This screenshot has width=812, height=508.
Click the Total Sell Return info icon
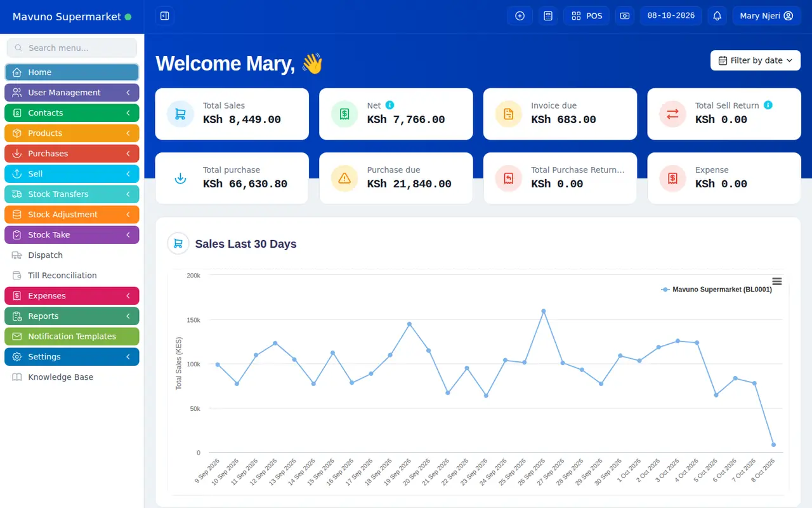(x=768, y=105)
